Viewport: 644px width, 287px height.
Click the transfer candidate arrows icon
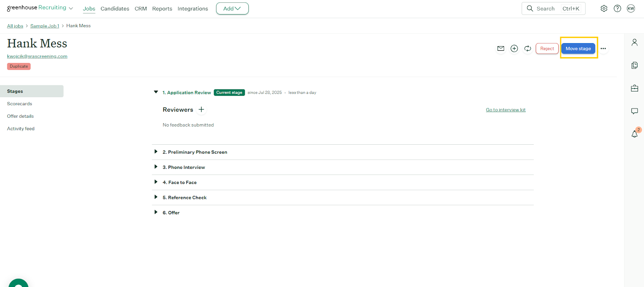click(x=528, y=48)
